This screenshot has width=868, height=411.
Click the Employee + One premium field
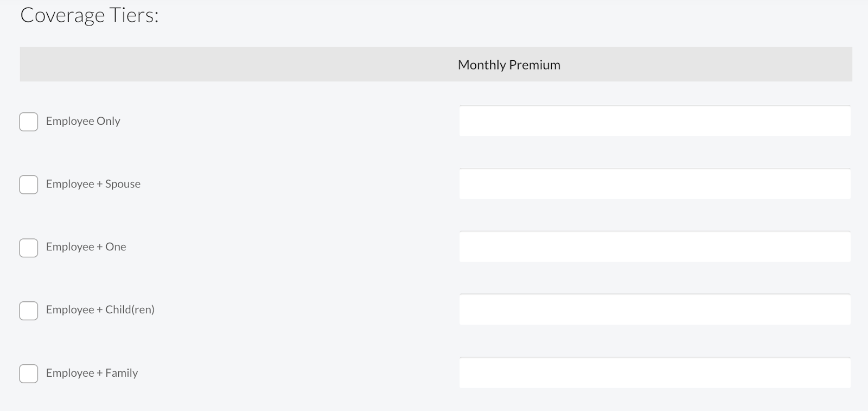click(655, 247)
